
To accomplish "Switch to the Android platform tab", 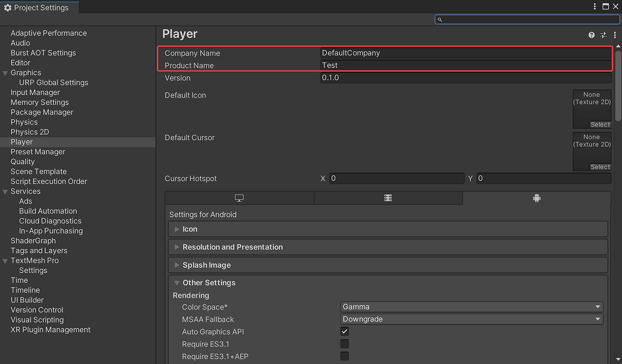I will [x=536, y=198].
